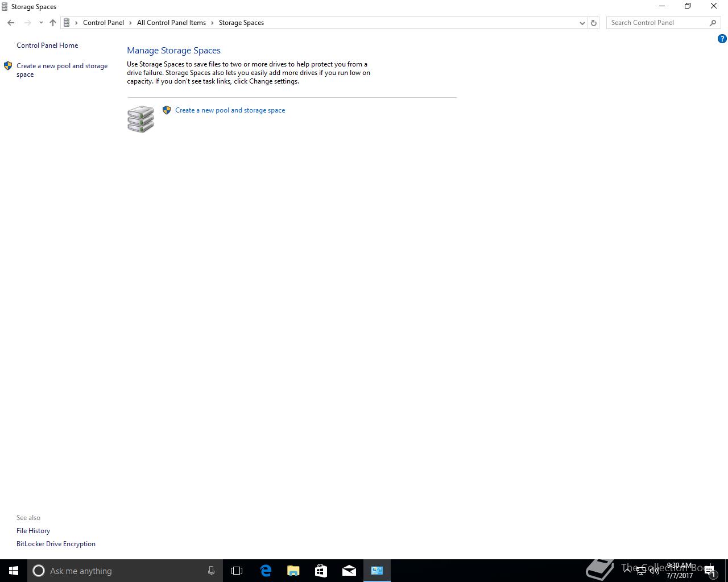Open Help with the blue question mark
This screenshot has height=582, width=728.
click(722, 39)
